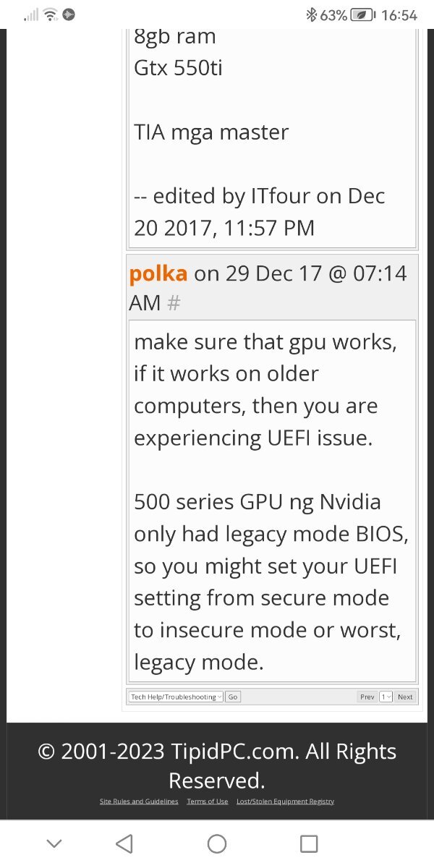The width and height of the screenshot is (434, 868).
Task: Tap the Android back triangle icon
Action: [x=124, y=843]
